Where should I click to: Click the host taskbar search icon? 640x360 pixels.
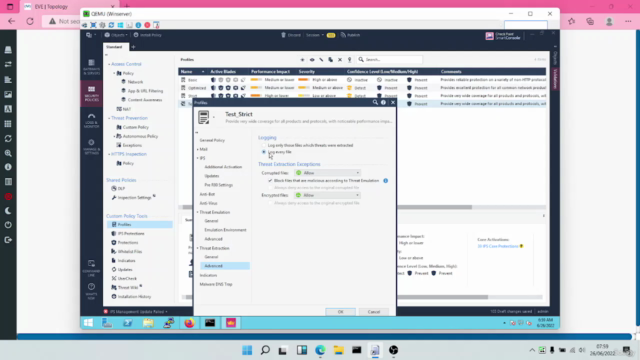265,350
